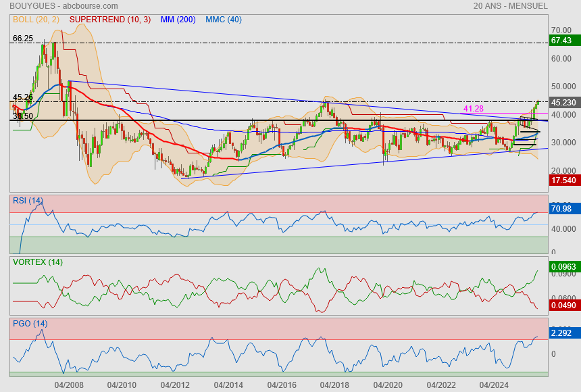
Task: Select the MMC (40) legend label
Action: pos(223,20)
